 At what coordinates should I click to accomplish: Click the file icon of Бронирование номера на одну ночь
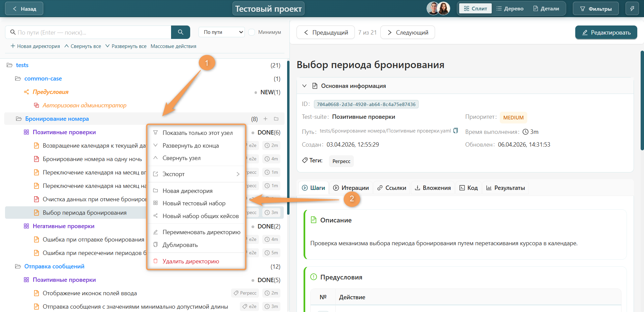tap(36, 159)
